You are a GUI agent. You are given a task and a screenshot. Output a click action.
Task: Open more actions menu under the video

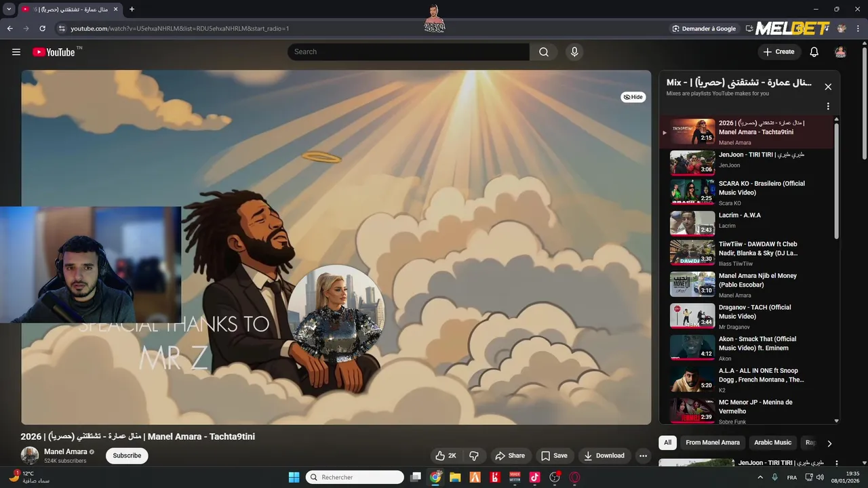tap(643, 456)
